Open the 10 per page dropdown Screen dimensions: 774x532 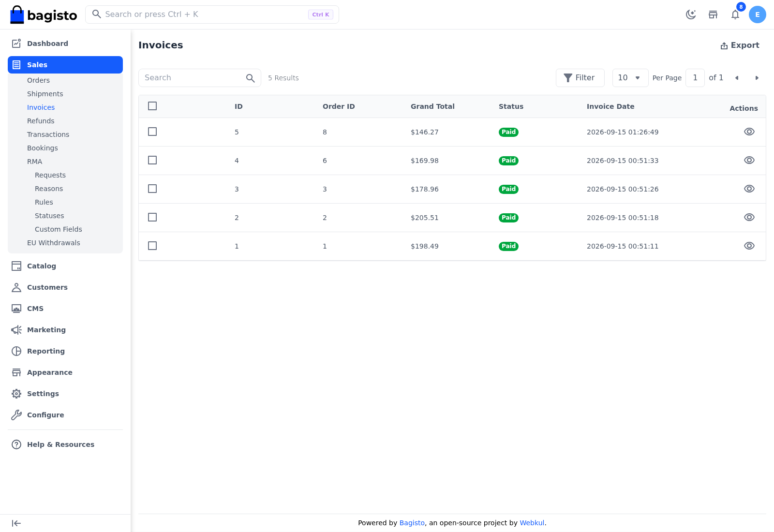click(x=630, y=78)
